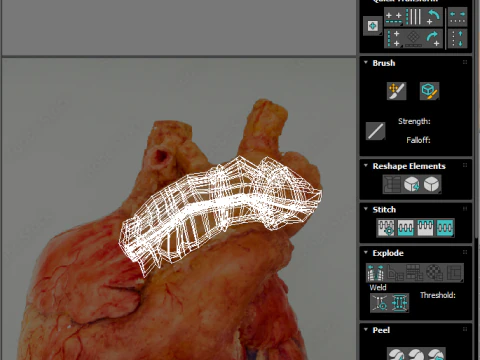Click the greyed diamond grid align-to-edge icon
This screenshot has width=480, height=360.
(413, 39)
